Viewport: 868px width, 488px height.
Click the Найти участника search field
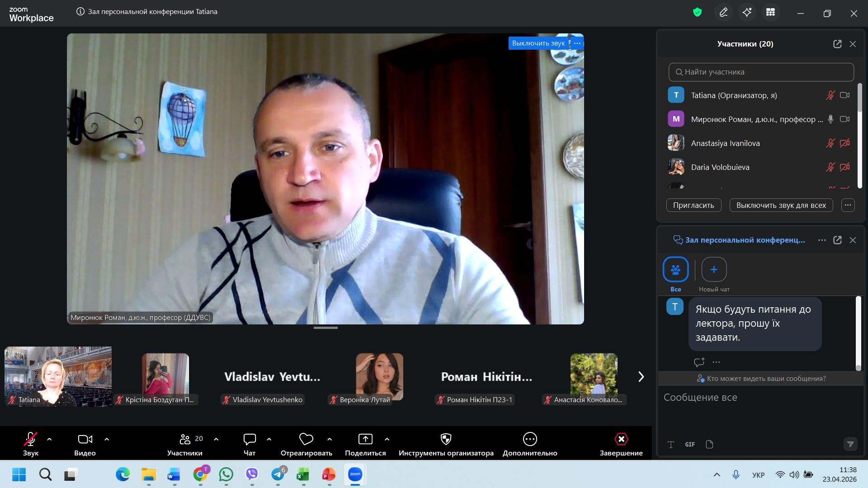761,72
